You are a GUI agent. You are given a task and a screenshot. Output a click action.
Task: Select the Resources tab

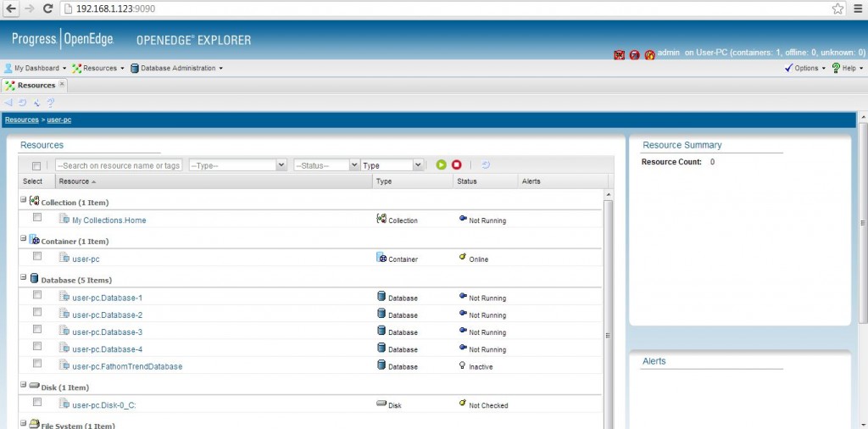(36, 86)
